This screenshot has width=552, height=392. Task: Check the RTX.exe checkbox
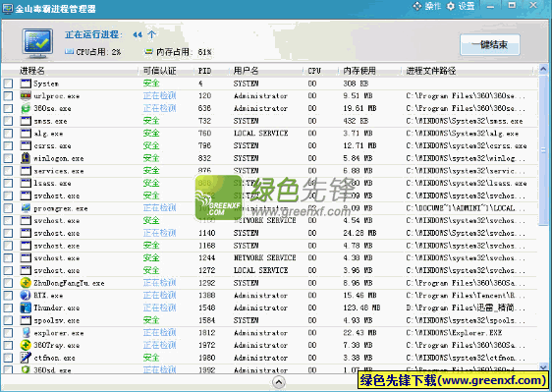[x=8, y=295]
